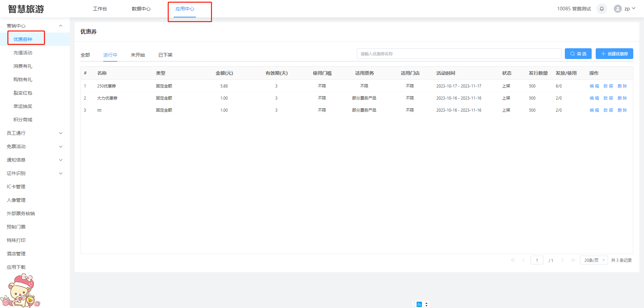This screenshot has width=644, height=308.
Task: Open 充值活动 in the sidebar
Action: pyautogui.click(x=23, y=53)
